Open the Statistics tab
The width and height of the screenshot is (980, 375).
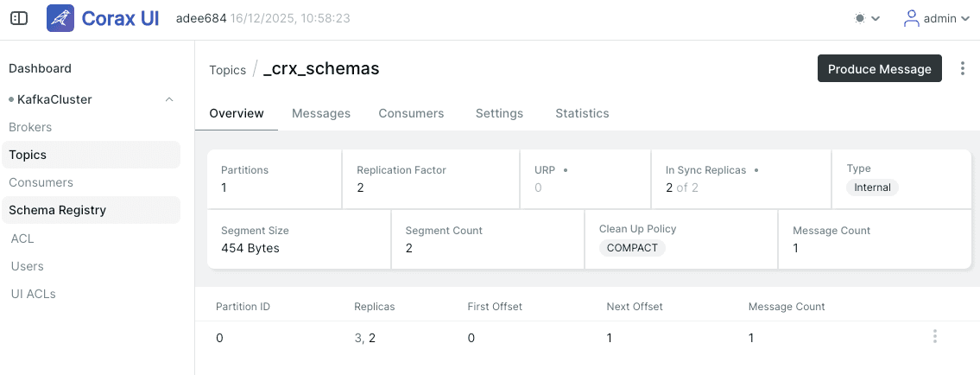(582, 114)
